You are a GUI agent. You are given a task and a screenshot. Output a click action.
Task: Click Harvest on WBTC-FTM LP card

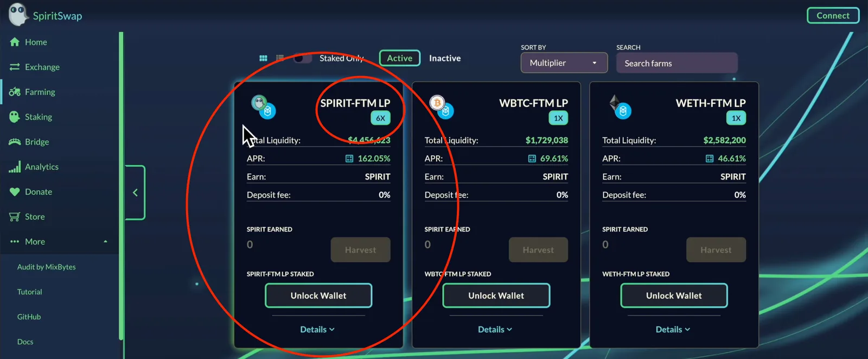[538, 250]
